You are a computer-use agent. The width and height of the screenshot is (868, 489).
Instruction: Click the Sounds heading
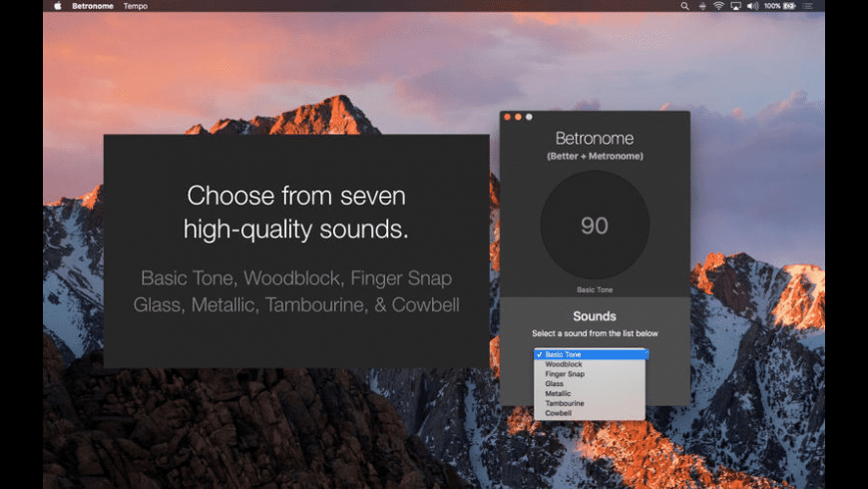click(595, 316)
